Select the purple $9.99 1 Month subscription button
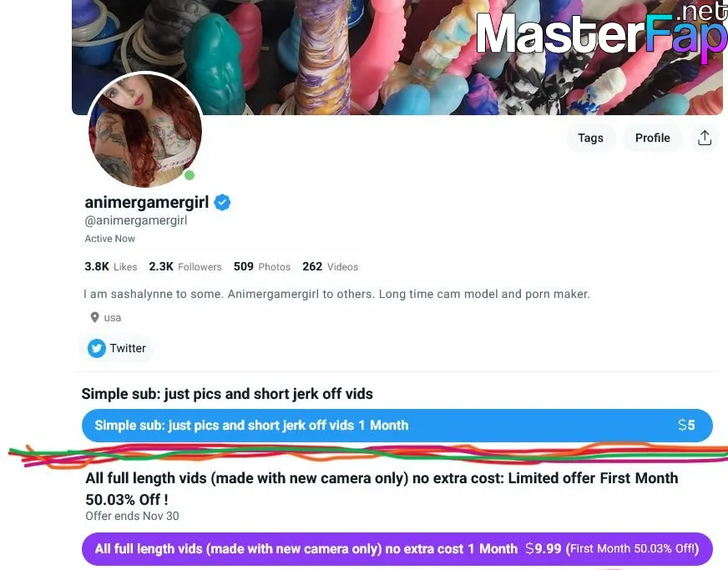 point(397,548)
